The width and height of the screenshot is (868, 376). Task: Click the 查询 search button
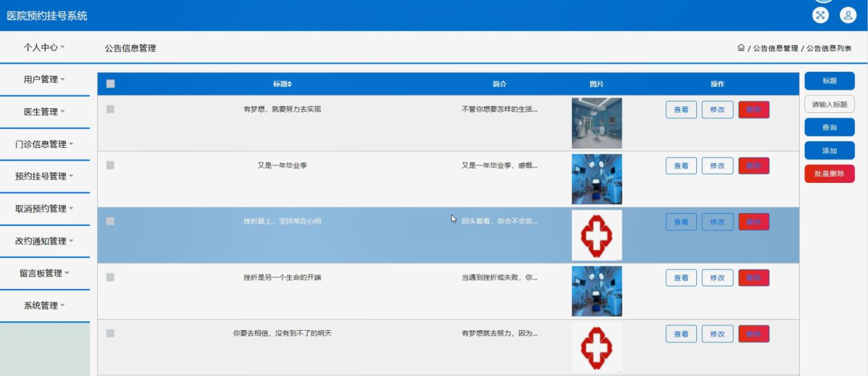coord(830,127)
